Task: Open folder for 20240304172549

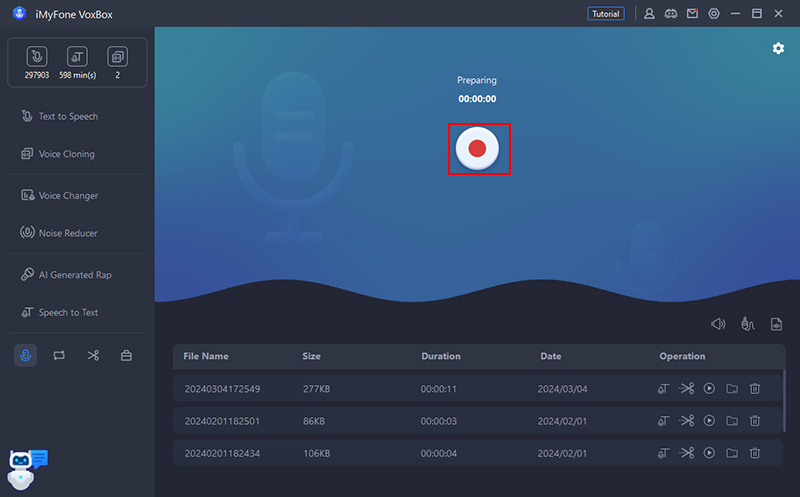Action: [x=732, y=389]
